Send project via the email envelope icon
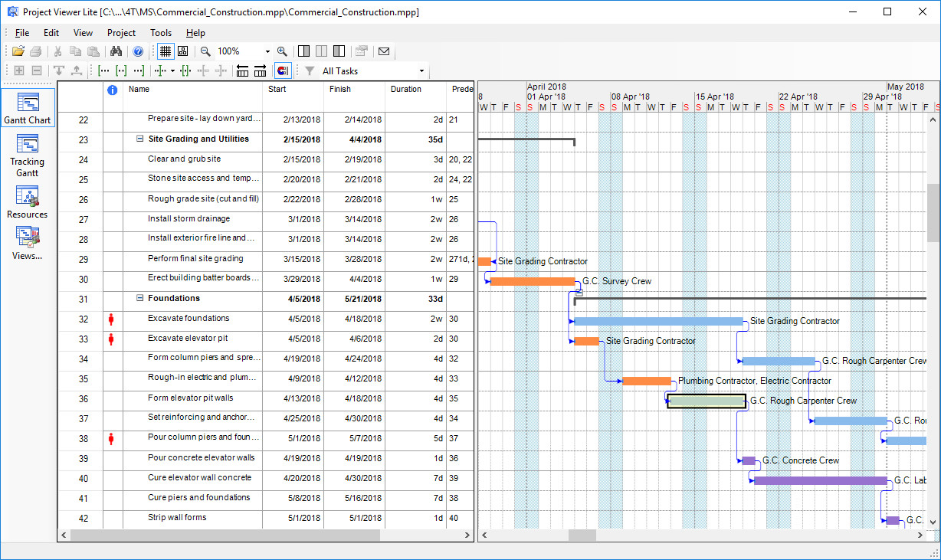 click(385, 51)
